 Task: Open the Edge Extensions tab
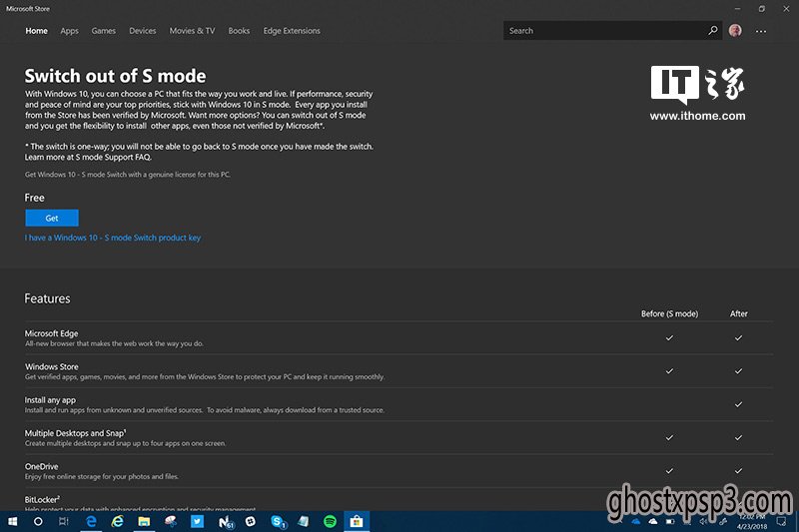click(292, 31)
